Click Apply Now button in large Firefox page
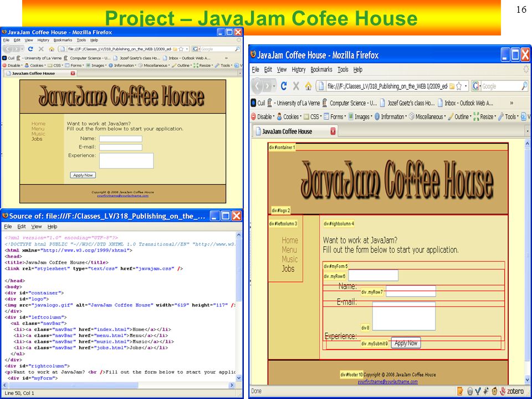Screen dimensions: 532x399 click(x=406, y=343)
